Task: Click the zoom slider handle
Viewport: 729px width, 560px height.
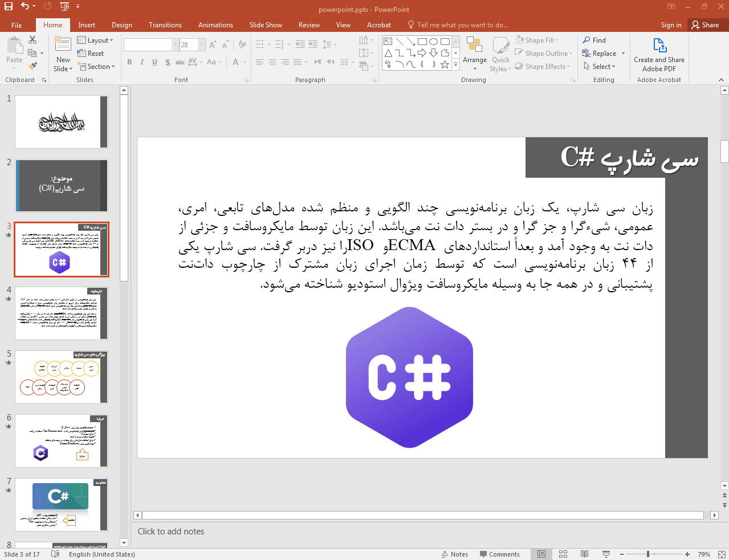Action: coord(648,554)
